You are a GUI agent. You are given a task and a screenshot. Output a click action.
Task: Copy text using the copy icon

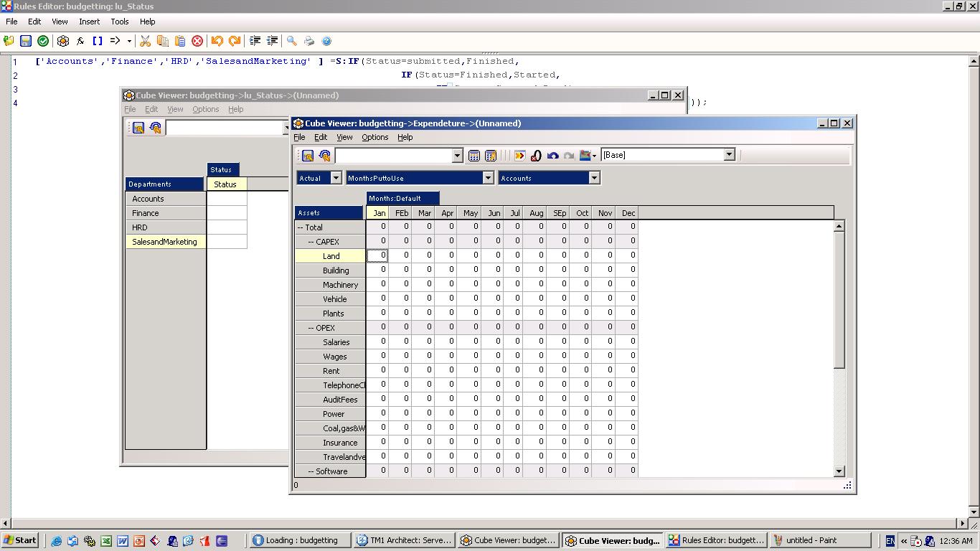coord(163,41)
